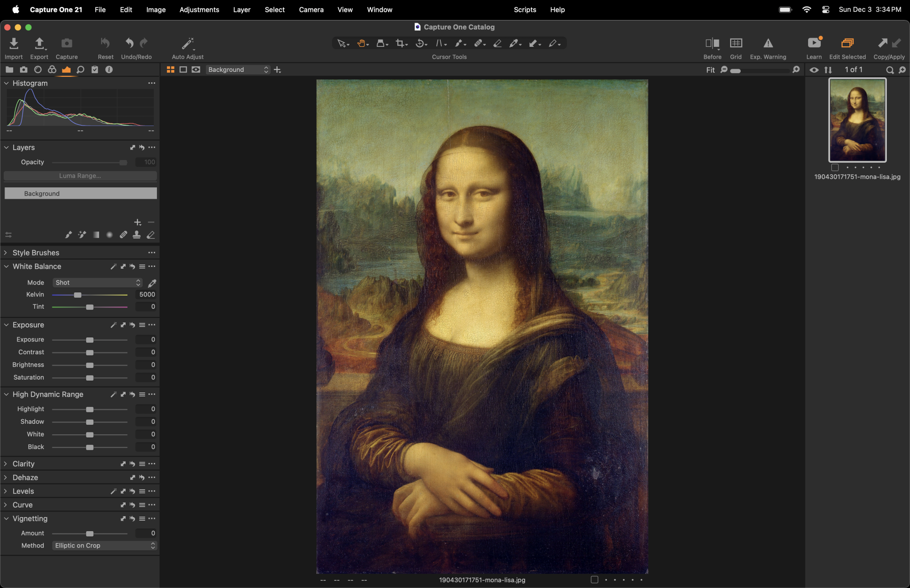Click the Learn video icon
The image size is (910, 588).
click(x=814, y=43)
